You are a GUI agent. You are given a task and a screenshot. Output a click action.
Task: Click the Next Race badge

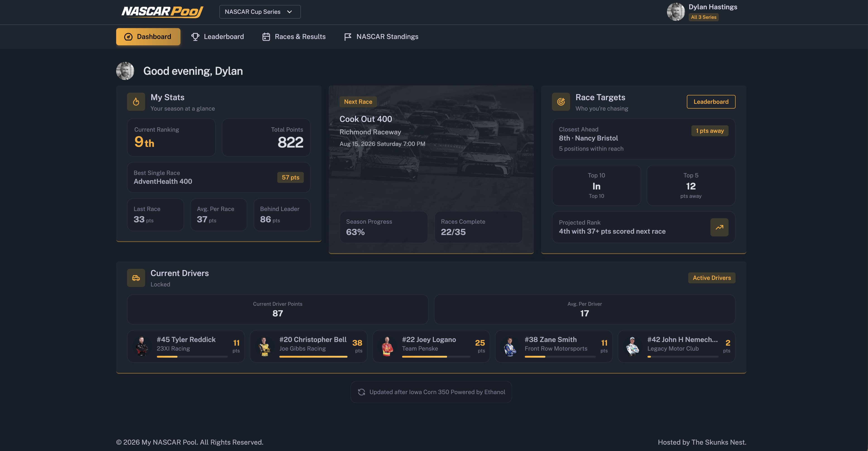358,102
